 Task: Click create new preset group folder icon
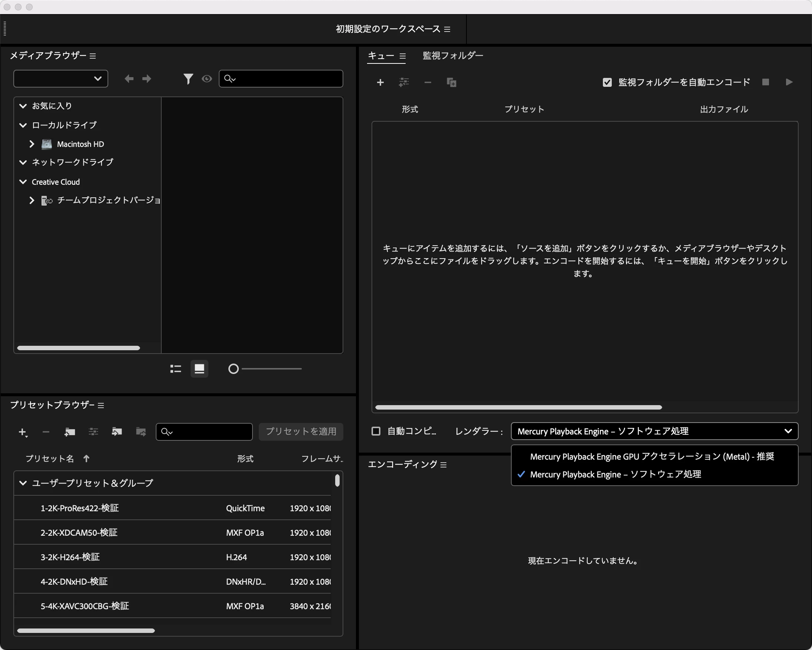(70, 432)
